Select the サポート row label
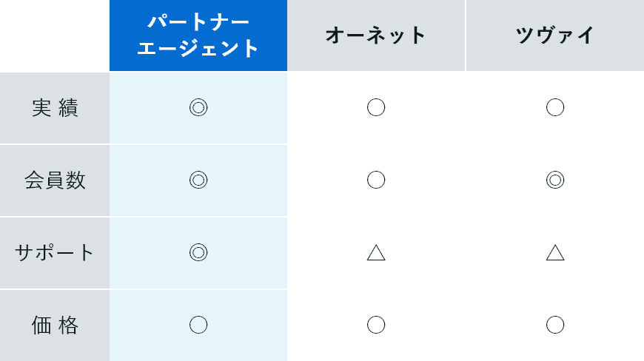The image size is (644, 361). (x=55, y=253)
